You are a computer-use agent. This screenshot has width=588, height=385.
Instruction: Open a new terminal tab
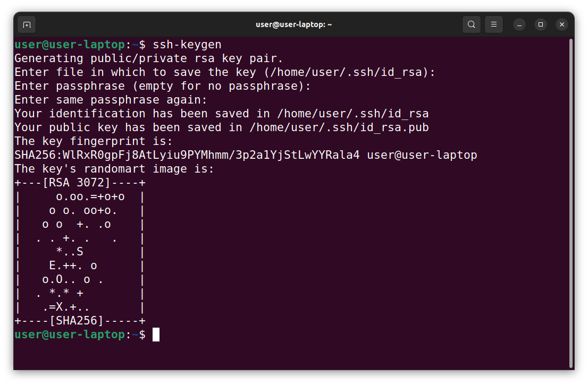27,24
